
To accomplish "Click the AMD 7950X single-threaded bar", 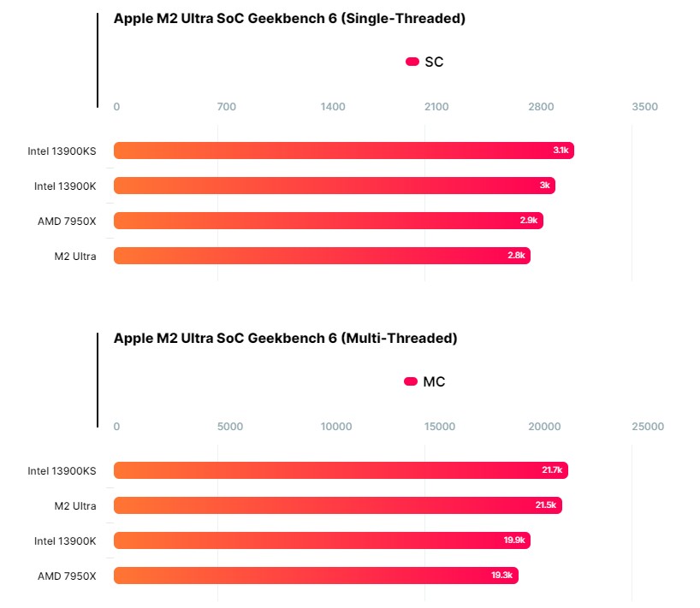I will pyautogui.click(x=328, y=221).
